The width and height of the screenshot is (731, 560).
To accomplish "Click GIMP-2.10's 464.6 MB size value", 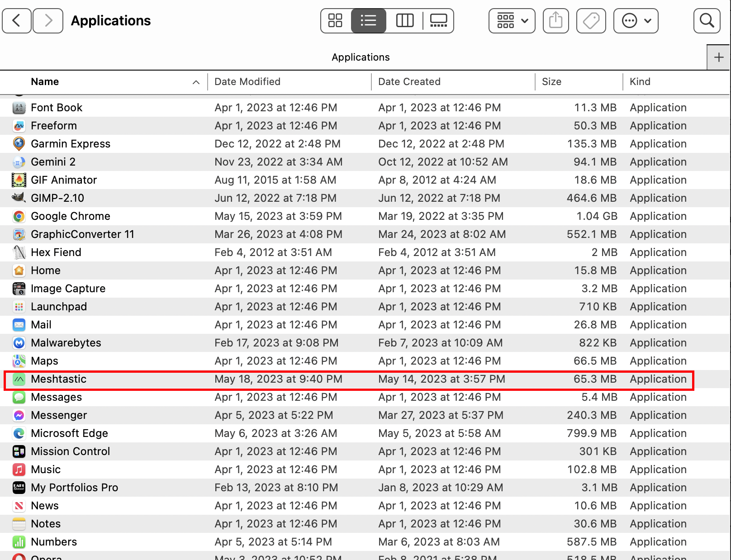I will coord(592,198).
